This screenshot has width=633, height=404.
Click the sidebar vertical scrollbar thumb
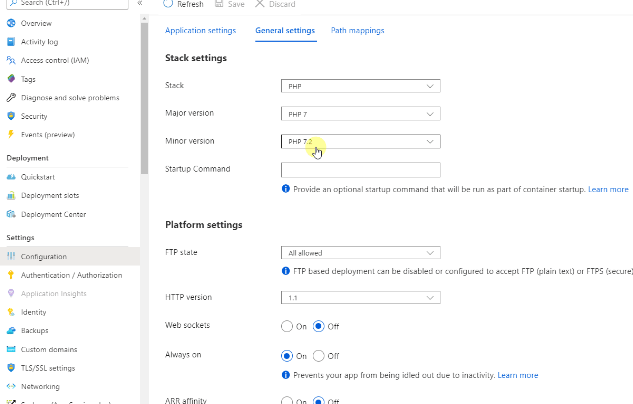tap(145, 98)
